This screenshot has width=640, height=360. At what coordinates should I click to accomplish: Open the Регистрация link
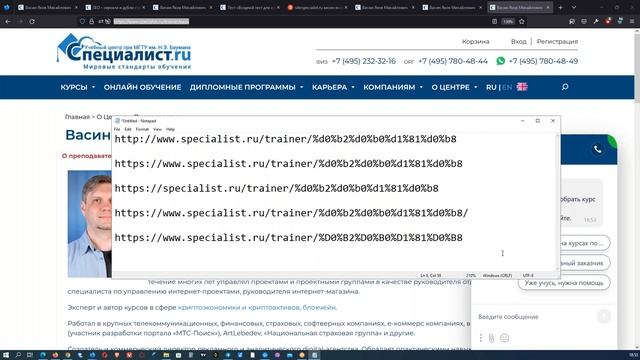pyautogui.click(x=557, y=42)
